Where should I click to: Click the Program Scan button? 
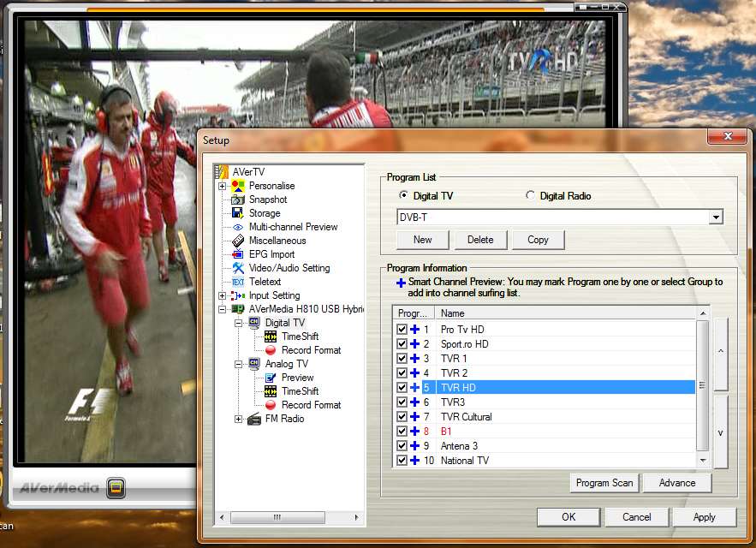pos(604,483)
